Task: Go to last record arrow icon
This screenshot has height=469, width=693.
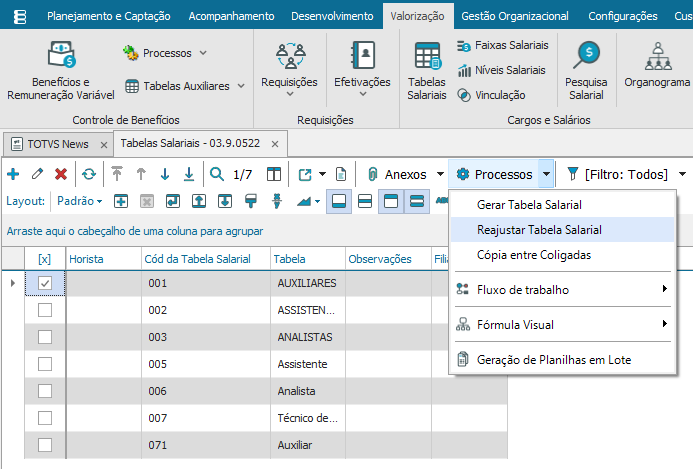Action: [x=189, y=174]
